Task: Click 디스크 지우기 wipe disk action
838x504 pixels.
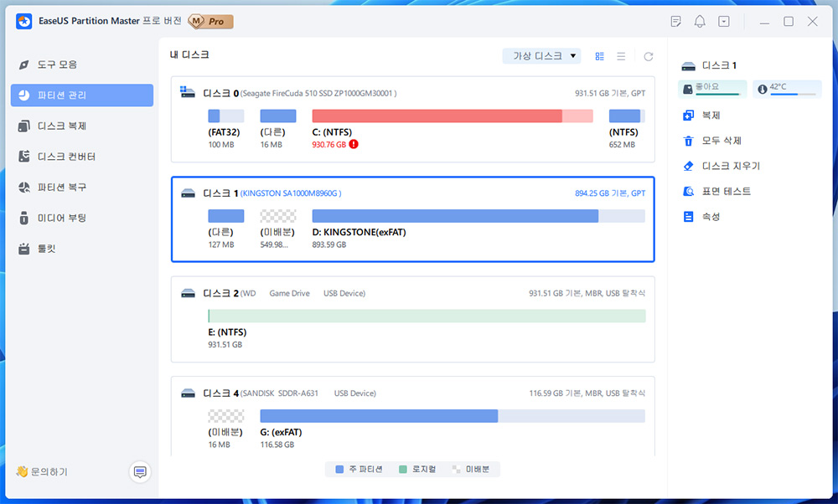Action: (x=731, y=166)
